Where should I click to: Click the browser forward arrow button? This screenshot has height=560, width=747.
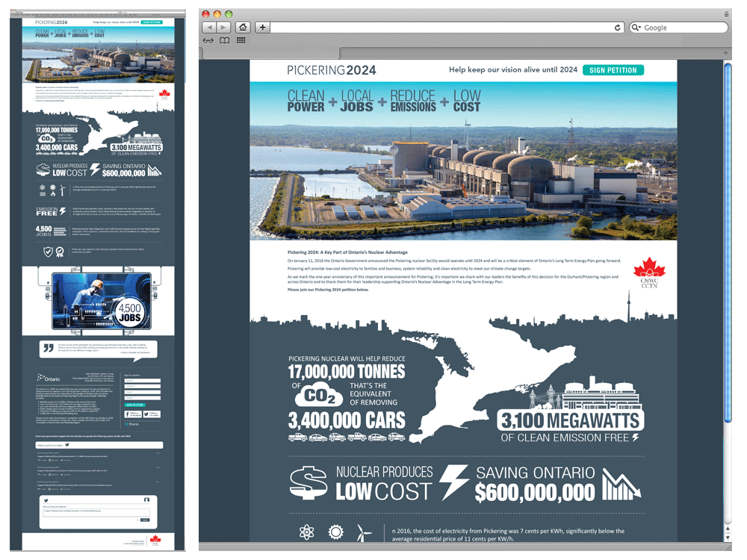(223, 28)
